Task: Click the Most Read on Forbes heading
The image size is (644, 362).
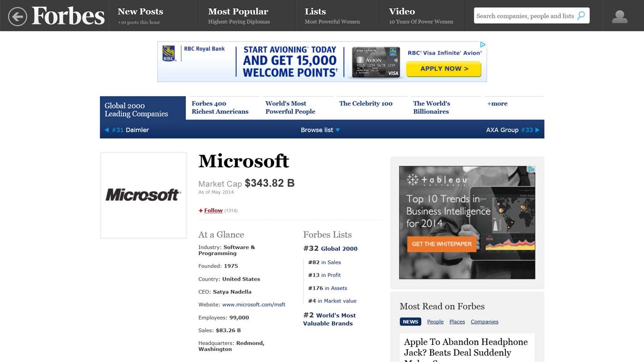Action: pos(442,306)
